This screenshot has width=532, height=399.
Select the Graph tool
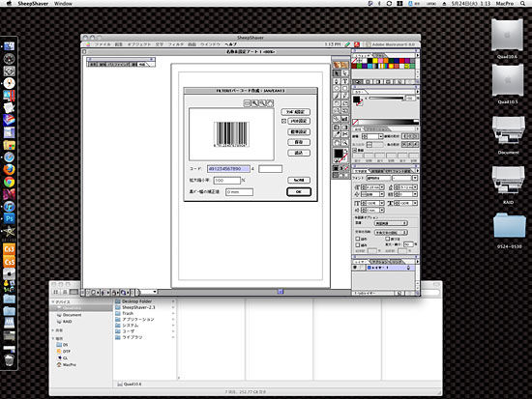[x=344, y=119]
